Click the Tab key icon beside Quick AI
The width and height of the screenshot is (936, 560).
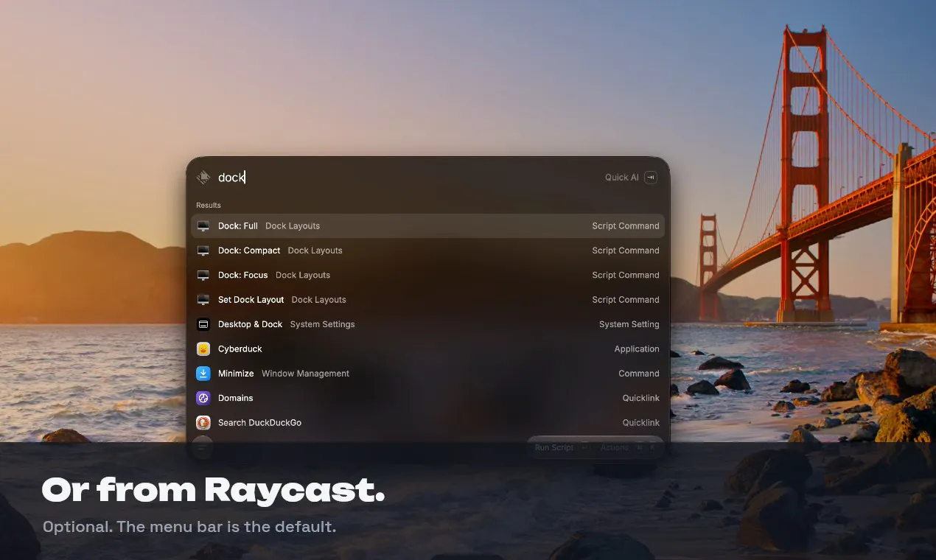tap(650, 177)
